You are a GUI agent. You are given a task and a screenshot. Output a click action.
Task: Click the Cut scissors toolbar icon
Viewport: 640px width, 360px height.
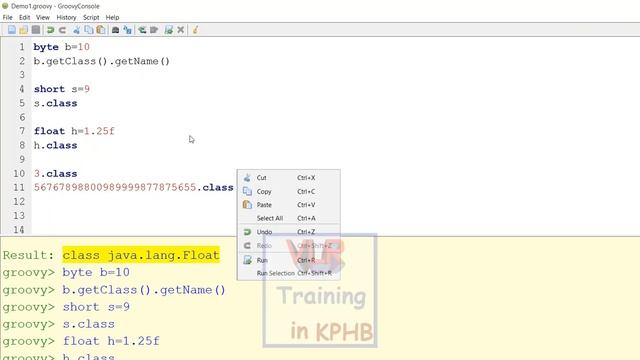(76, 30)
